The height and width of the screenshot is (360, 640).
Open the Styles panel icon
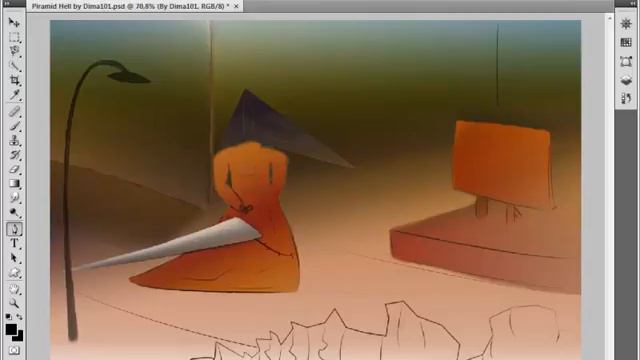[626, 62]
